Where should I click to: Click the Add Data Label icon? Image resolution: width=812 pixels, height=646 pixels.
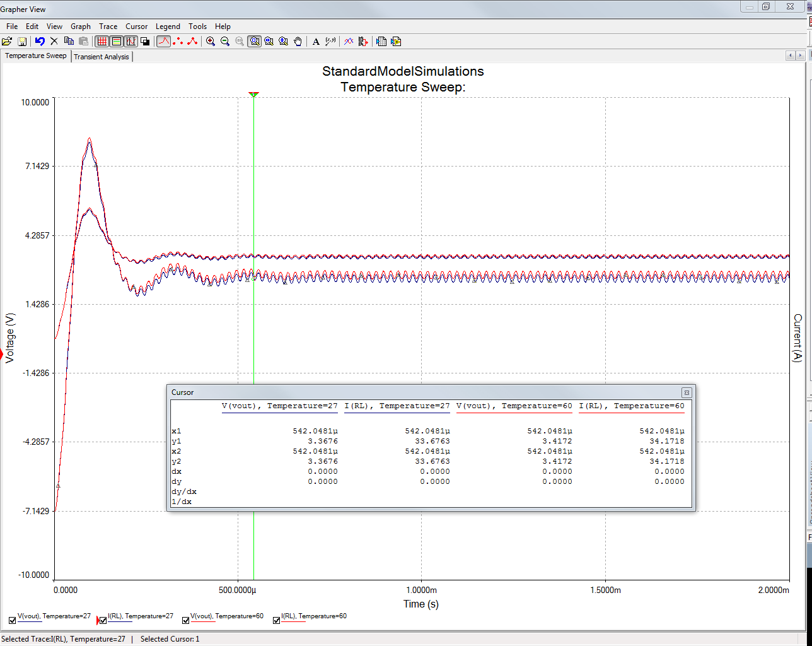pos(330,42)
